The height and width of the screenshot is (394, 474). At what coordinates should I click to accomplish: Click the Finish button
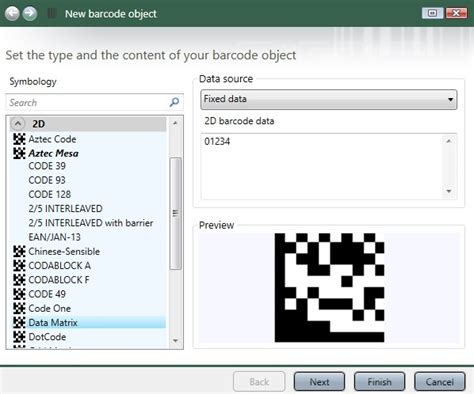[x=380, y=382]
